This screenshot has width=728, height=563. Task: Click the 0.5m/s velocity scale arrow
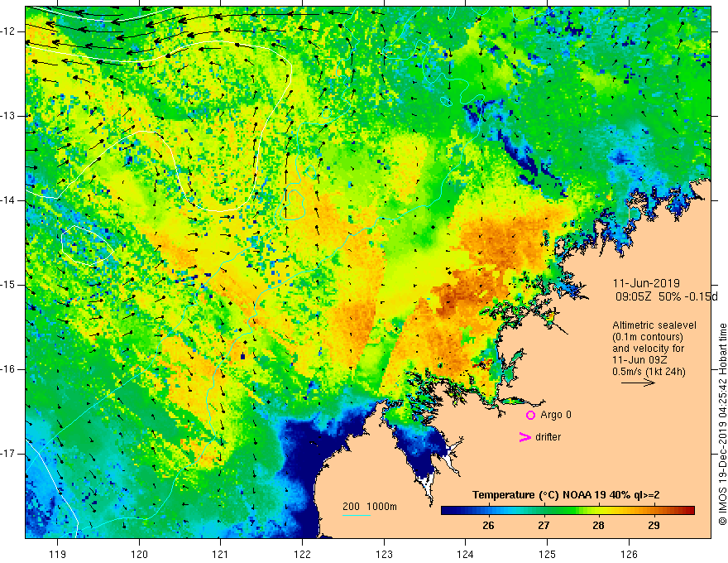point(638,383)
